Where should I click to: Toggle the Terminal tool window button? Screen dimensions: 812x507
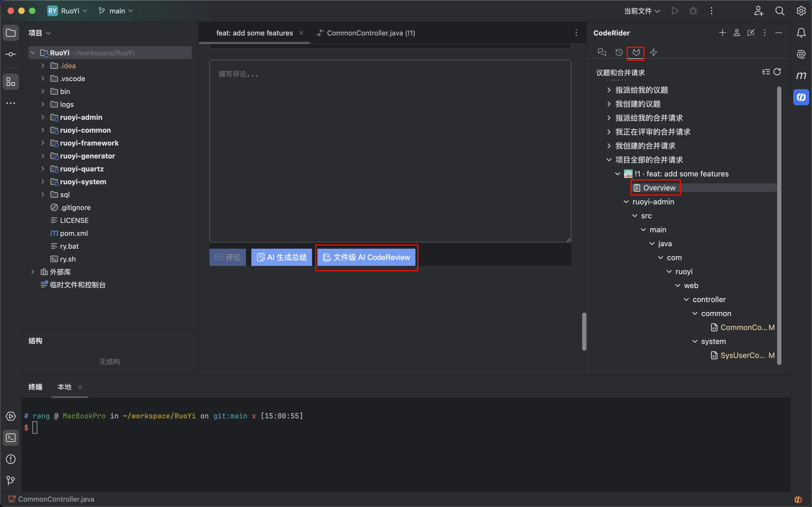(x=11, y=438)
